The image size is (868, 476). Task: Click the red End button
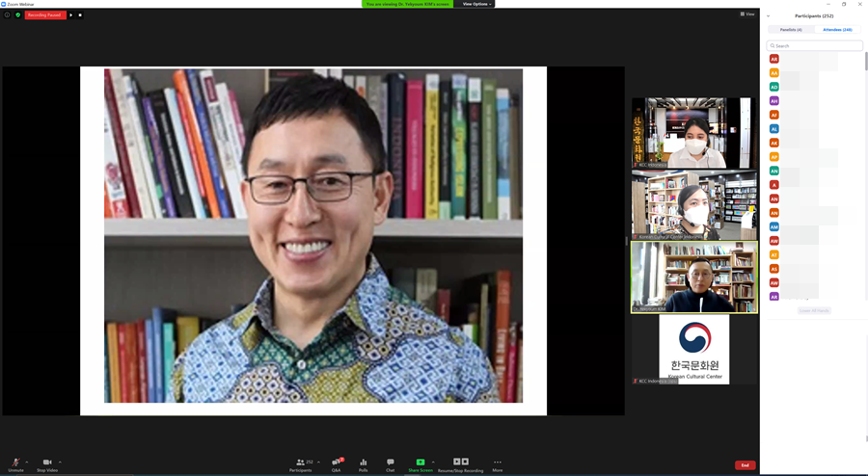coord(746,465)
